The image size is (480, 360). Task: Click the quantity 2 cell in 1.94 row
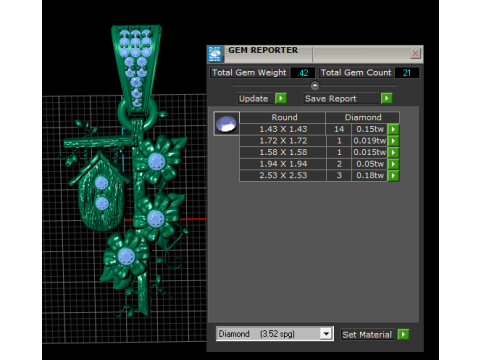pos(339,164)
